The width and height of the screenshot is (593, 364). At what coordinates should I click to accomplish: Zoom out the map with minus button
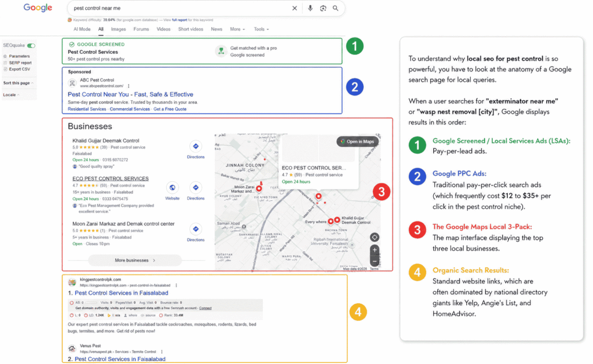375,261
